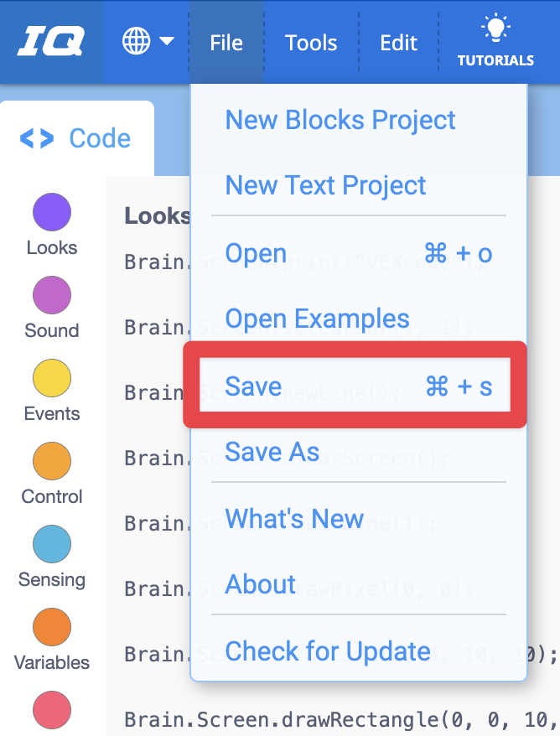Open the What's New entry
The width and height of the screenshot is (560, 736).
click(294, 519)
